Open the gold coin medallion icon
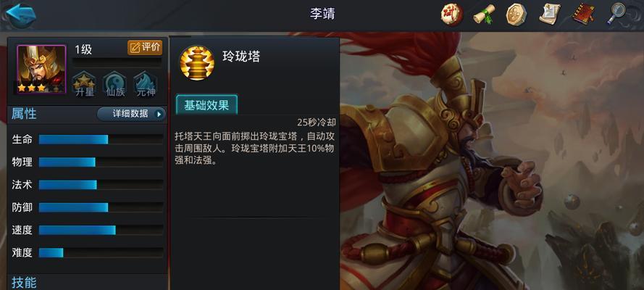The width and height of the screenshot is (644, 290). click(x=517, y=14)
